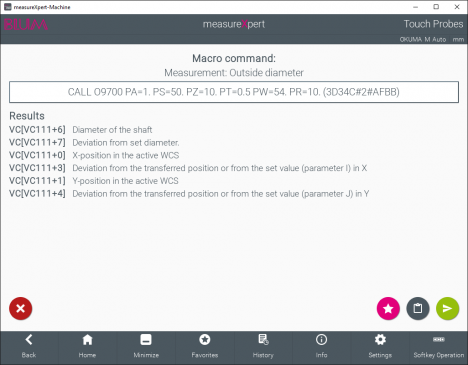Show Info from bottom bar
Image resolution: width=468 pixels, height=365 pixels.
click(321, 347)
